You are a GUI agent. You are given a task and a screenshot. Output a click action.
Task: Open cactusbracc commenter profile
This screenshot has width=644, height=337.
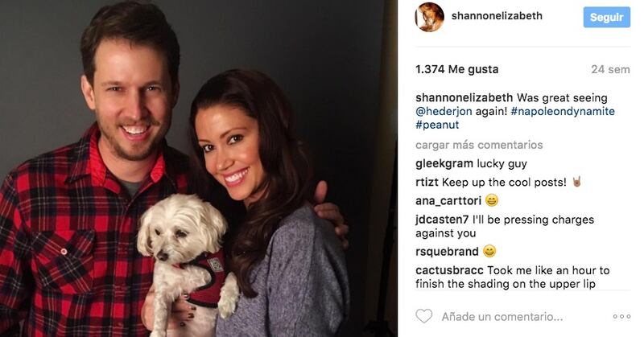pos(449,270)
